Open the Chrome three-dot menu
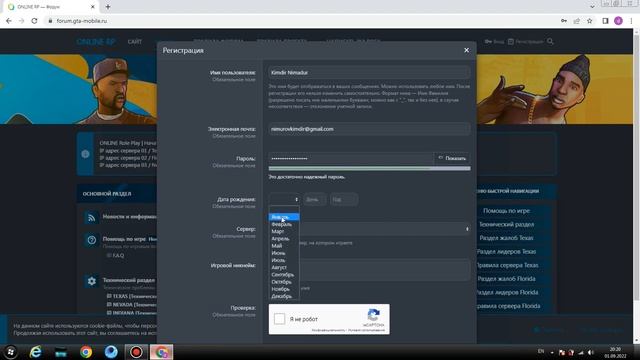 pyautogui.click(x=631, y=21)
